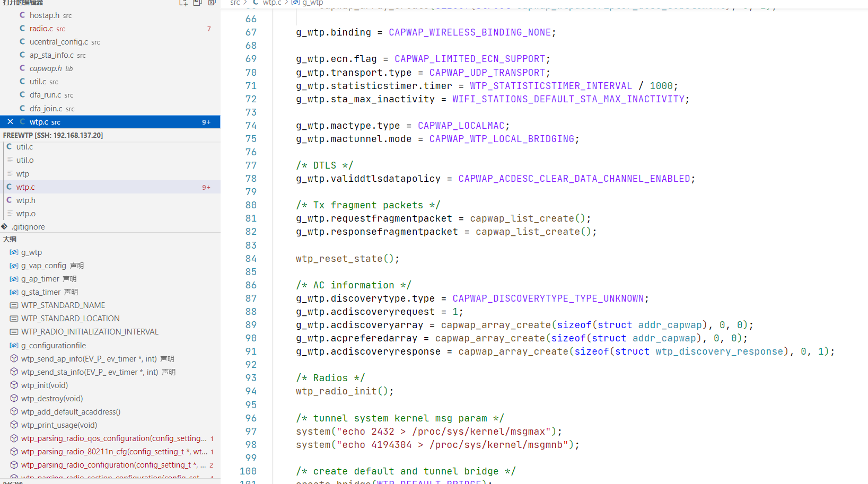Click the C file icon next to radio.c
Screen dimensions: 868x484
pos(22,29)
